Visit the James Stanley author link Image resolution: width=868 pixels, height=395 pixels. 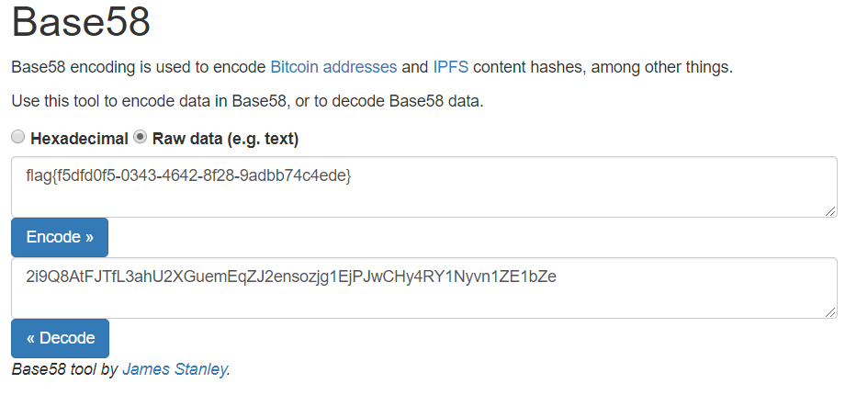point(175,369)
